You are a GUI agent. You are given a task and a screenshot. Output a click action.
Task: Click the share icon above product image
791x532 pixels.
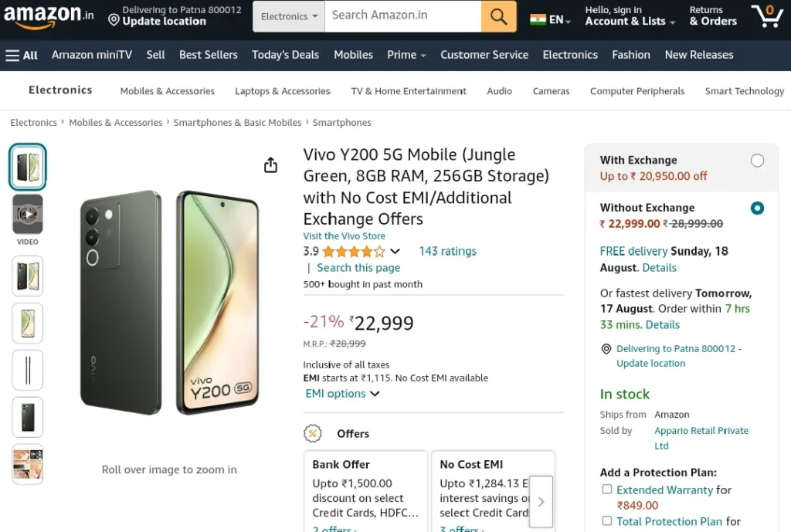271,165
